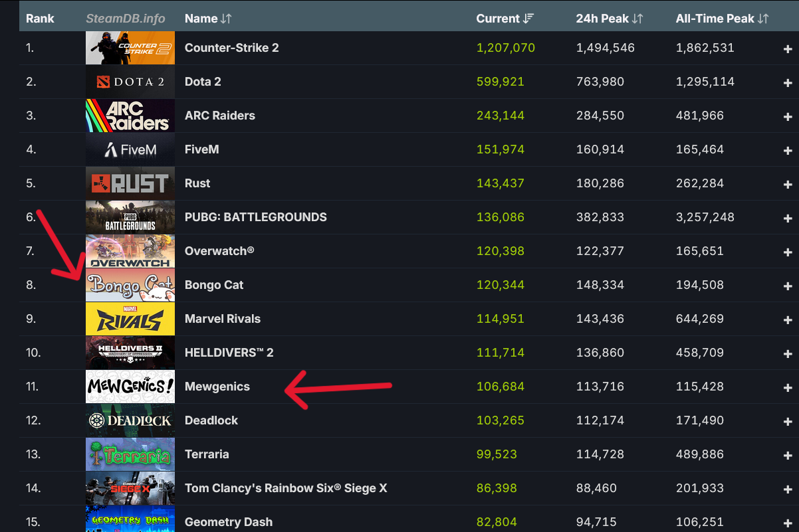Screen dimensions: 799x532
Task: Open the Mewgenics name link
Action: coord(217,387)
